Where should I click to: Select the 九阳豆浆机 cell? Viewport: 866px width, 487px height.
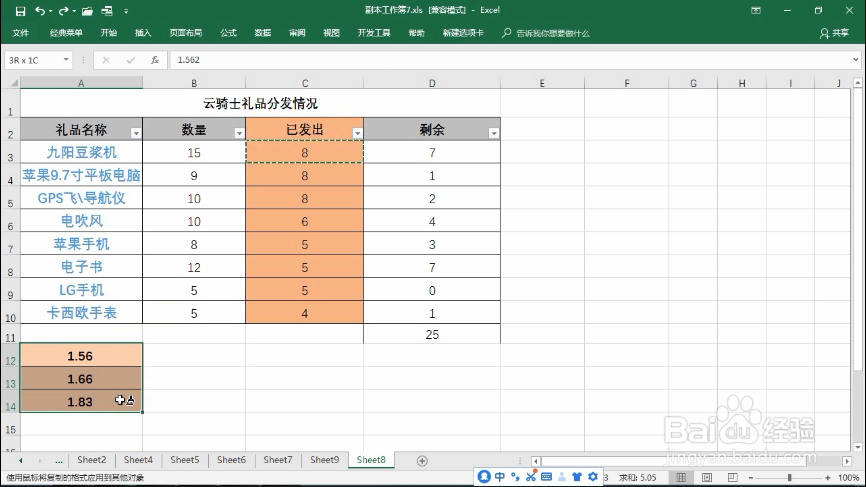[x=81, y=152]
